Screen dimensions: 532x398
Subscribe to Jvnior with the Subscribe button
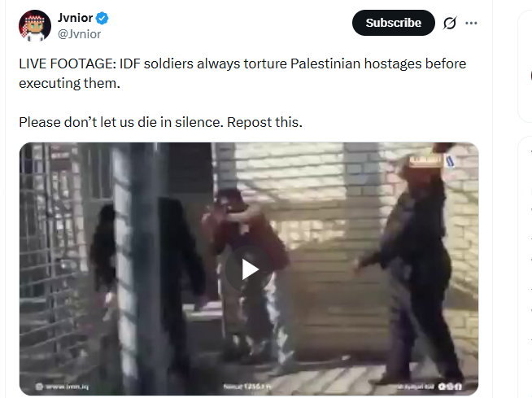tap(394, 23)
